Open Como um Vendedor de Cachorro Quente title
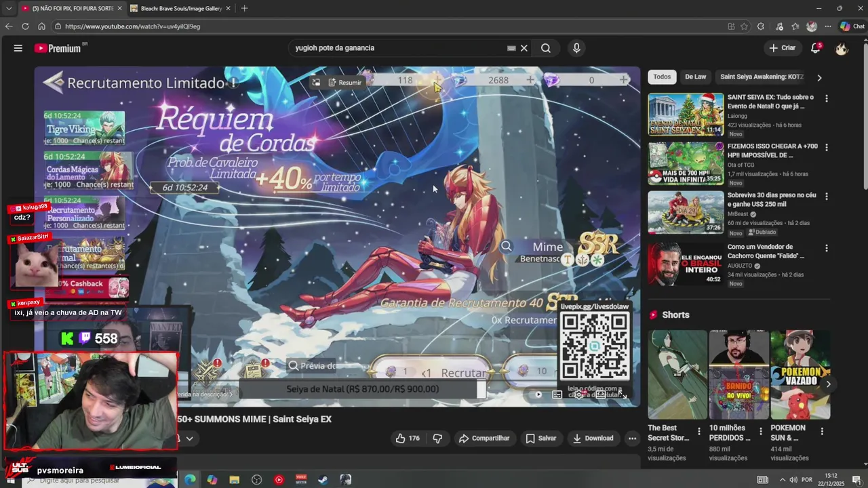868x488 pixels. pos(766,251)
